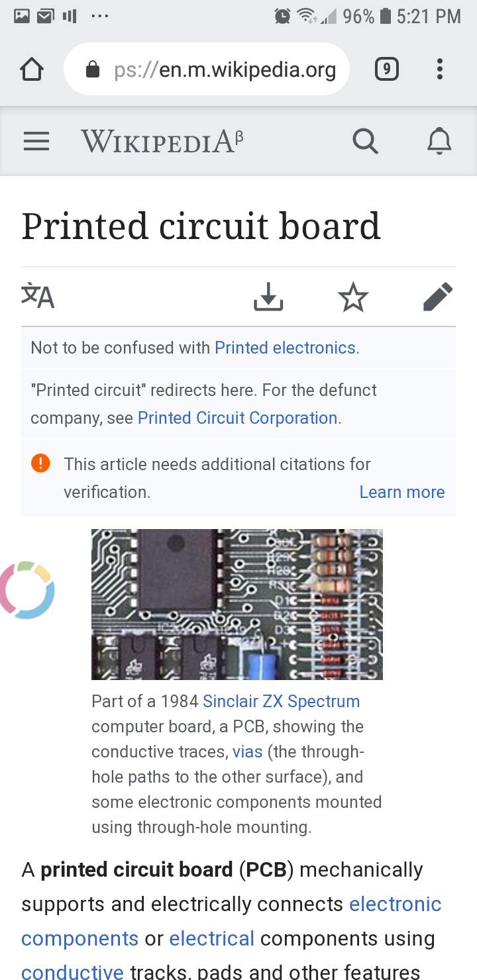Tap the browser home icon
477x980 pixels.
pos(32,70)
